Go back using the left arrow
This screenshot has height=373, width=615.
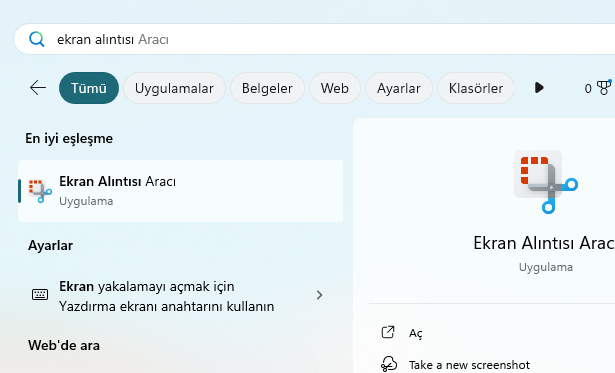pos(38,87)
